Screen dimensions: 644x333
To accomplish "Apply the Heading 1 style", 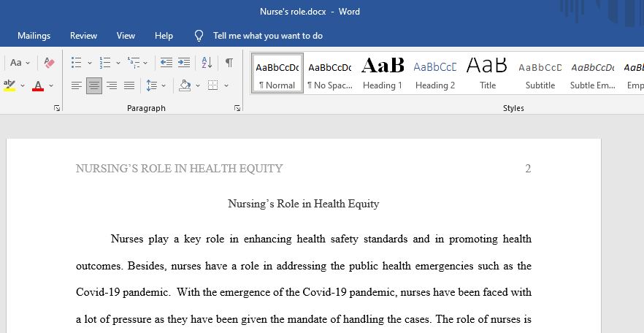I will 383,73.
